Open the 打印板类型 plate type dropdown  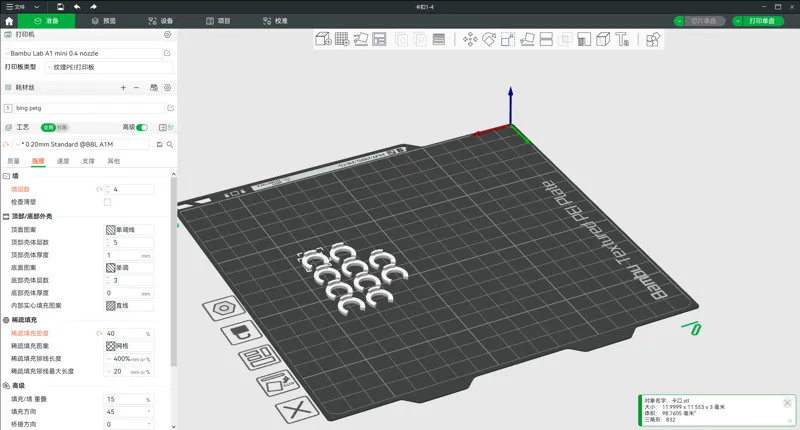click(109, 67)
